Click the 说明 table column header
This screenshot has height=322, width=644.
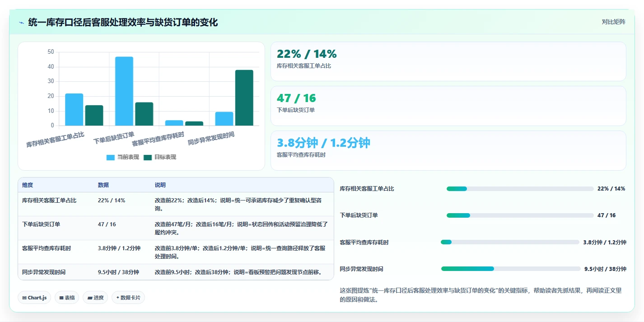coord(160,185)
